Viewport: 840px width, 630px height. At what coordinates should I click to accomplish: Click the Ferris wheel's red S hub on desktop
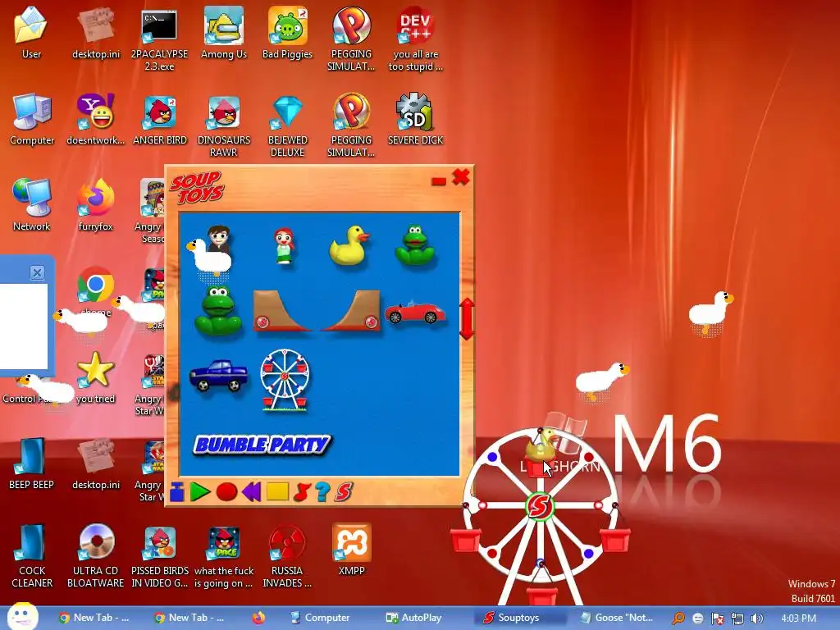[x=540, y=505]
